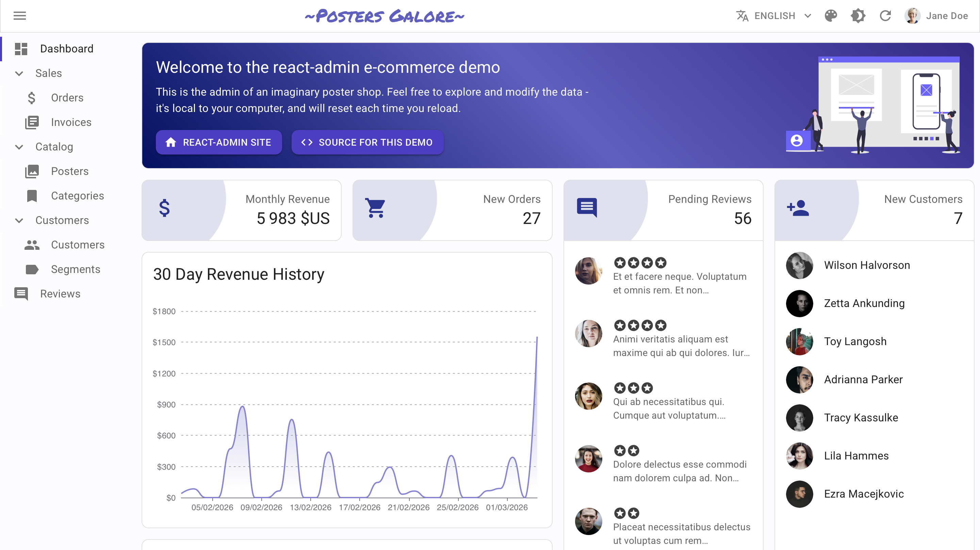This screenshot has height=550, width=980.
Task: Open customer Wilson Halvorson
Action: point(867,265)
